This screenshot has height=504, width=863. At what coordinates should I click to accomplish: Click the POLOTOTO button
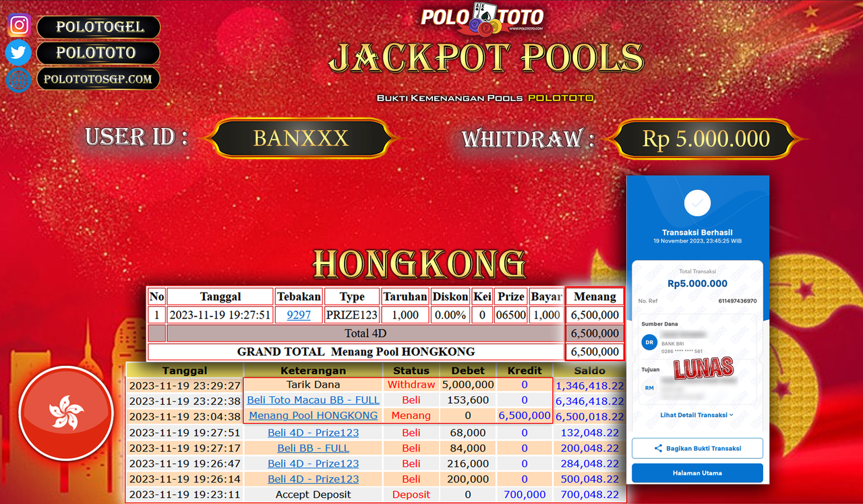(x=98, y=53)
